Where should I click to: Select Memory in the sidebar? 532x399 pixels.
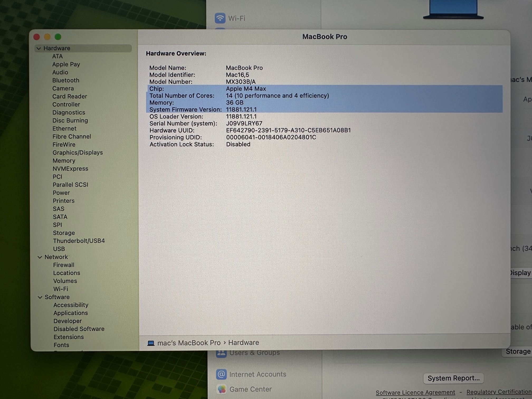(64, 161)
